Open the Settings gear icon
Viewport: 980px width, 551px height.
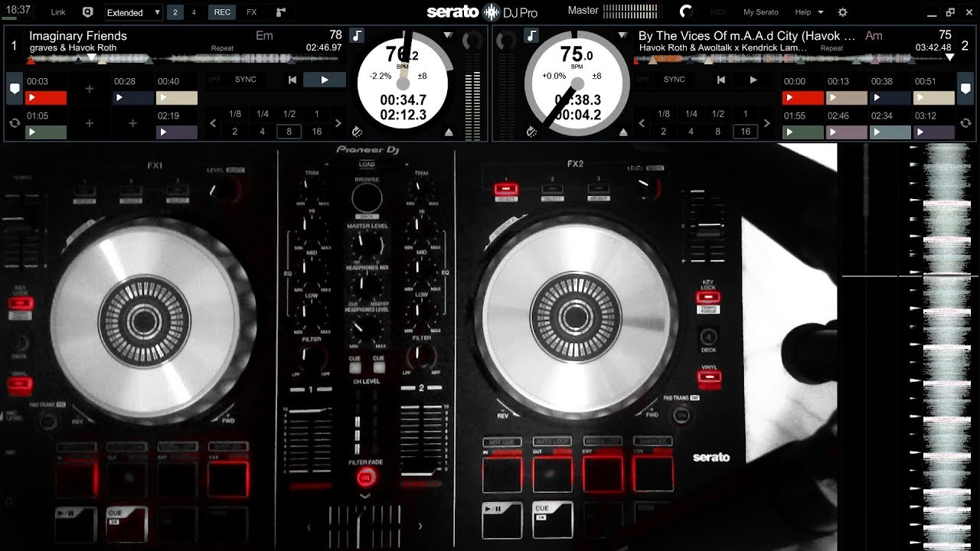(x=843, y=12)
